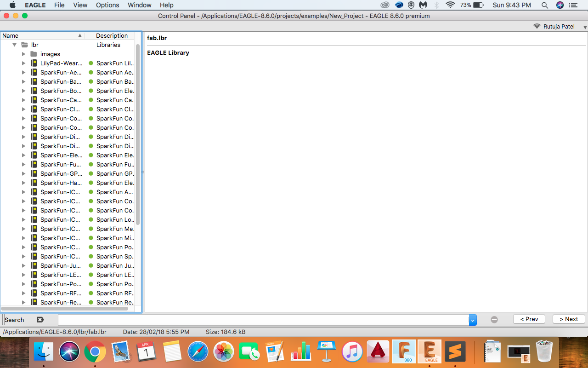This screenshot has width=588, height=368.
Task: Click the images folder icon
Action: tap(34, 54)
